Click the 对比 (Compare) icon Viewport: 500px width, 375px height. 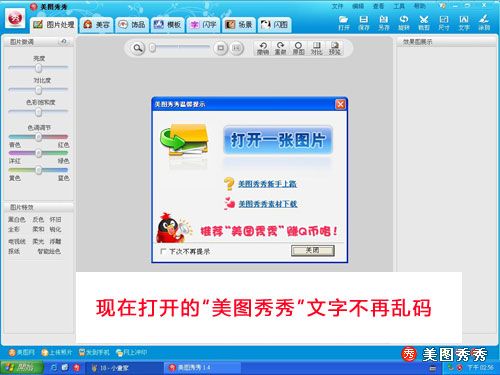click(316, 45)
